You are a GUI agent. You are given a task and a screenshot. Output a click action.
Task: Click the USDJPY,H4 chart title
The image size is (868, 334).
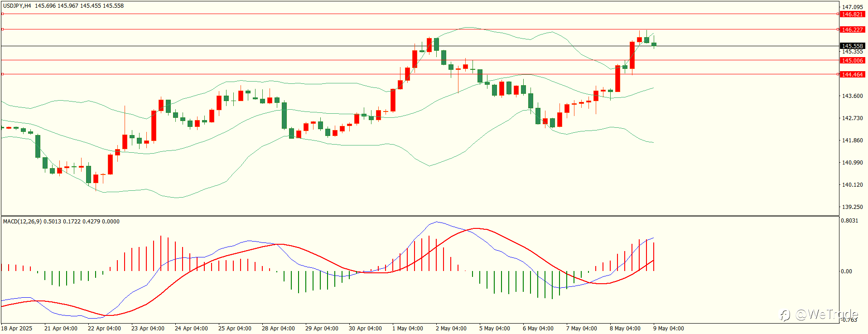[x=17, y=6]
